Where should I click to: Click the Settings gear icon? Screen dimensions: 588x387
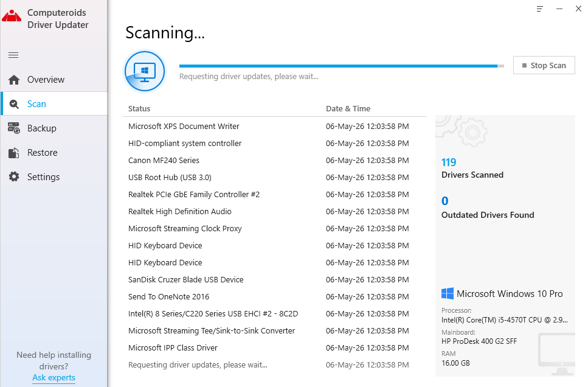tap(14, 177)
